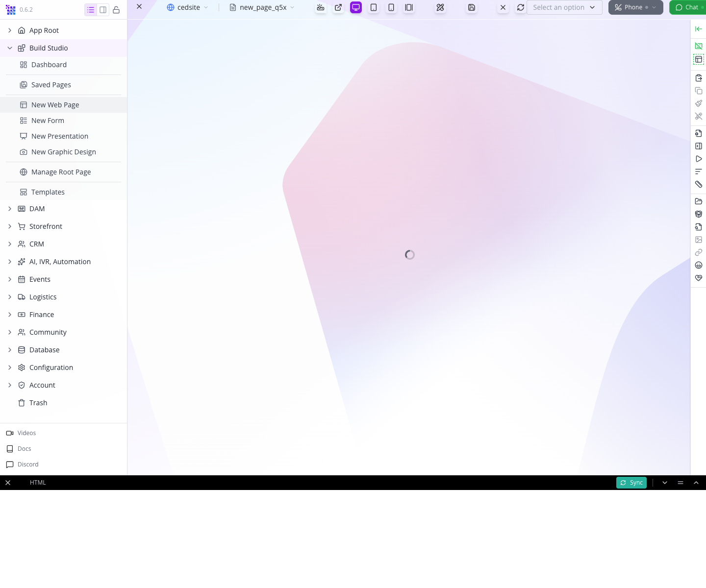Open the Chat button
The width and height of the screenshot is (706, 588).
click(687, 7)
